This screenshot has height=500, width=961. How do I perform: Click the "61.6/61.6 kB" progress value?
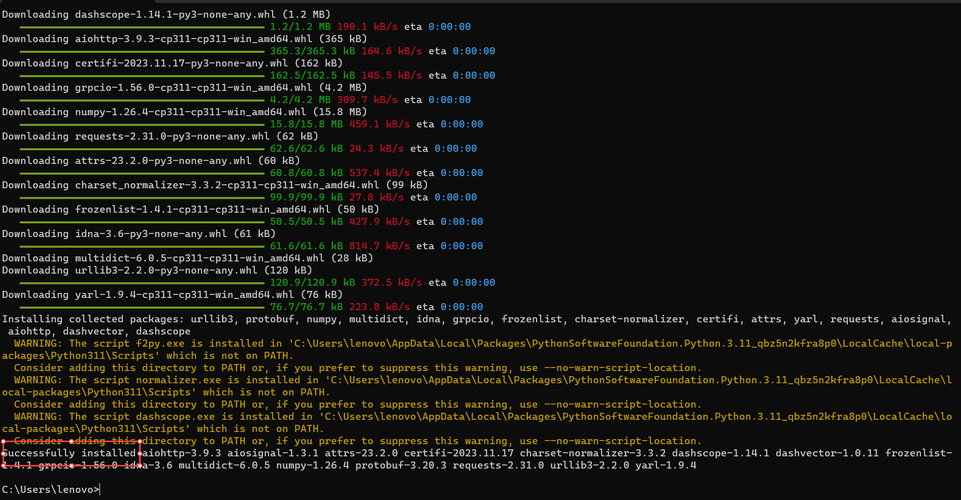(x=306, y=246)
